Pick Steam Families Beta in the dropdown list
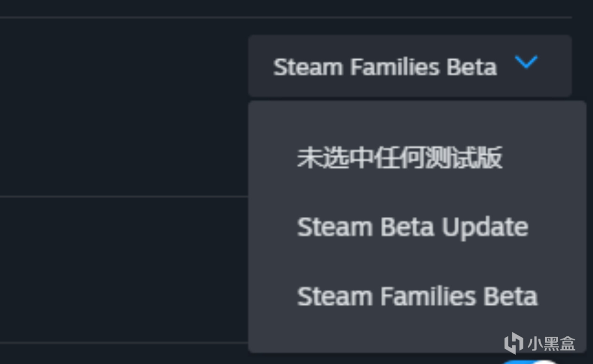This screenshot has height=364, width=593. [417, 296]
